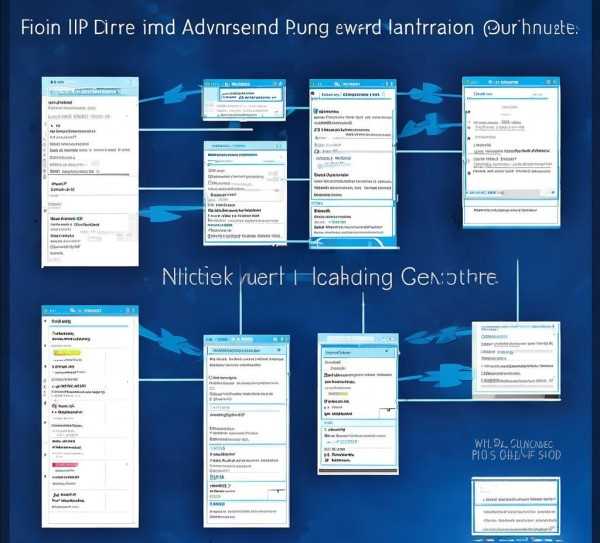The height and width of the screenshot is (543, 600).
Task: Click the yellow highlighted entry in bottom-left panel
Action: coord(67,352)
